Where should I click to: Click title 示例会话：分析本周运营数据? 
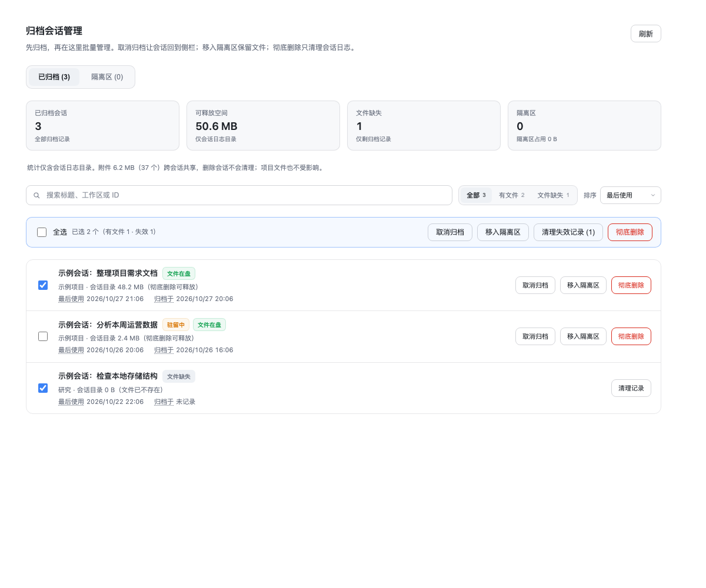(108, 325)
